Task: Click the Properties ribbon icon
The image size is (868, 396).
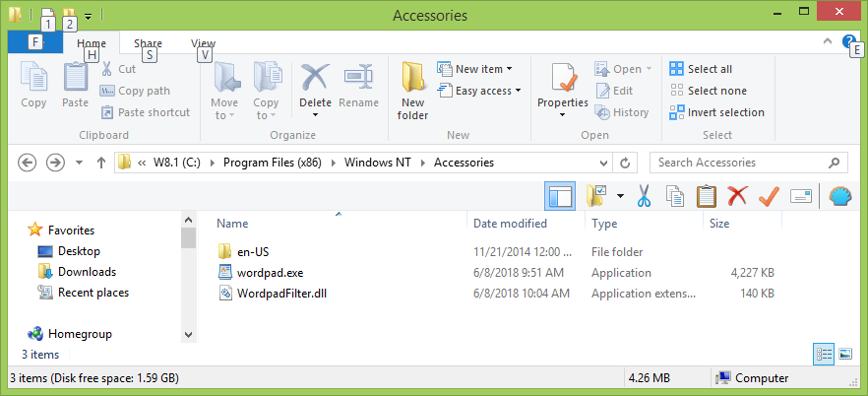Action: pos(563,77)
